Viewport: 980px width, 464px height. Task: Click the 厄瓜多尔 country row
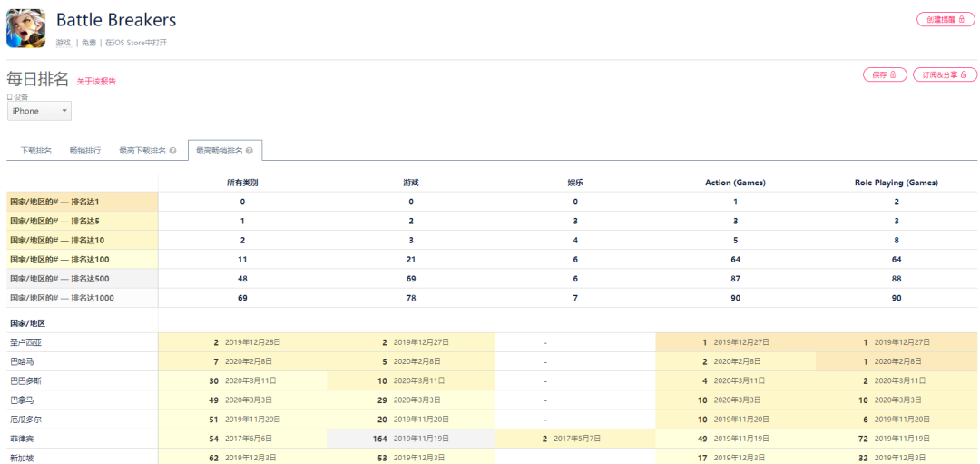(x=492, y=420)
